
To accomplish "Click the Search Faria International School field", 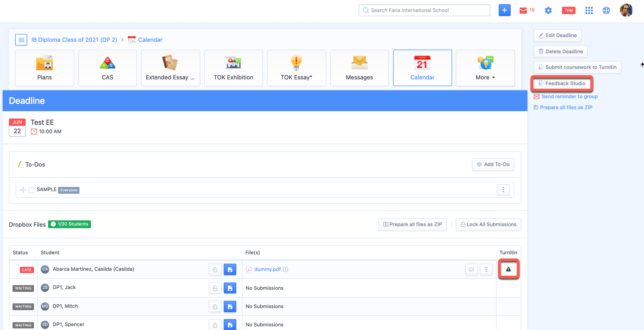I will (x=424, y=10).
